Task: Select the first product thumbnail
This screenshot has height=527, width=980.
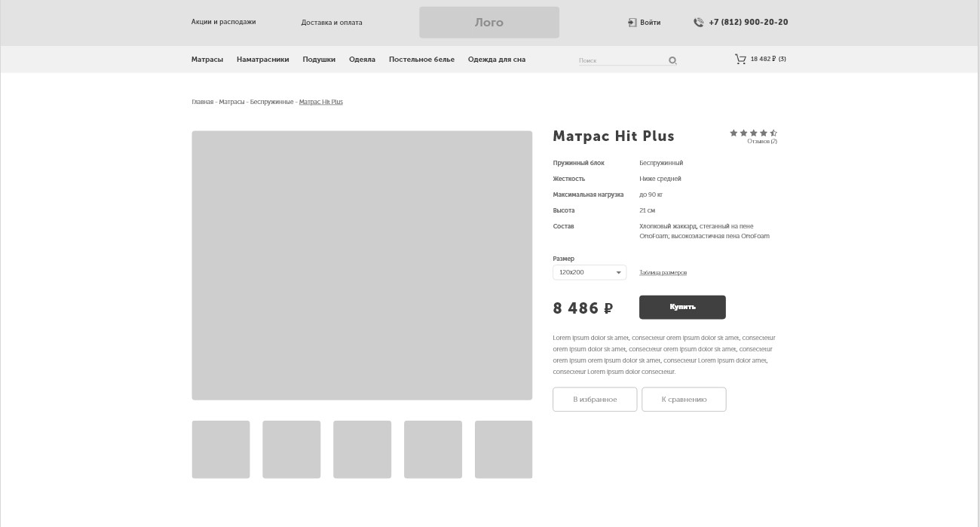Action: click(x=221, y=449)
